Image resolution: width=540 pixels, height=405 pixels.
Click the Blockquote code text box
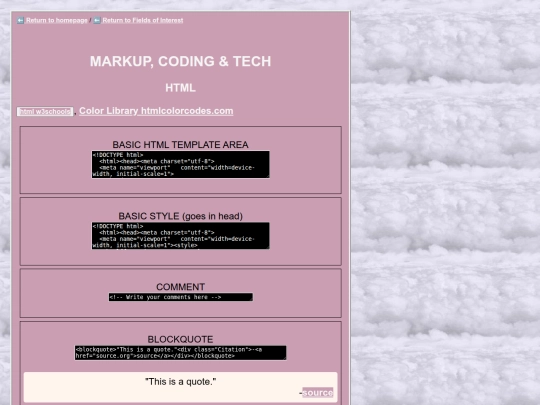point(180,353)
